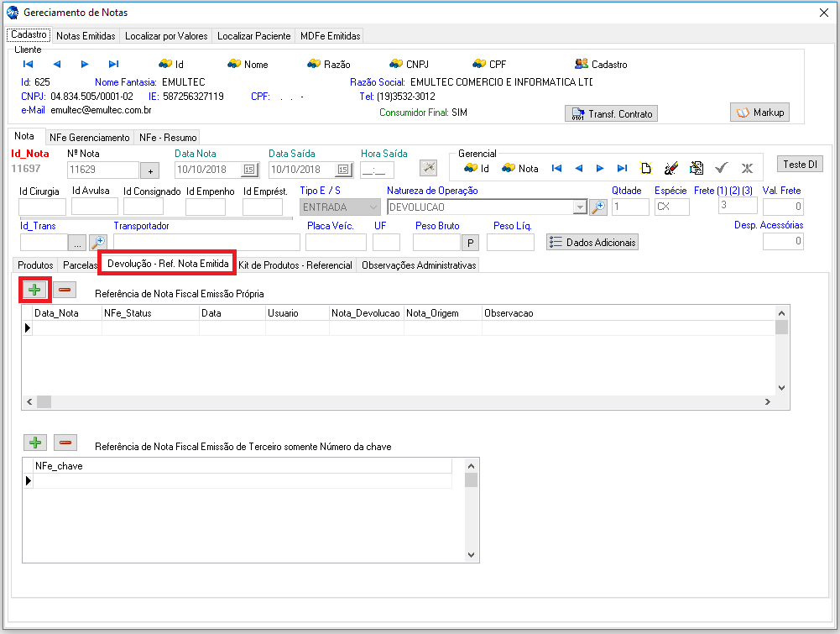
Task: Go to last Gerencial record
Action: pos(622,168)
